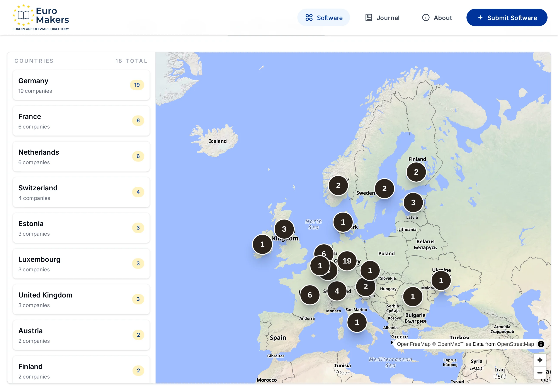558x392 pixels.
Task: Click the Italy map marker showing 1
Action: [x=357, y=322]
